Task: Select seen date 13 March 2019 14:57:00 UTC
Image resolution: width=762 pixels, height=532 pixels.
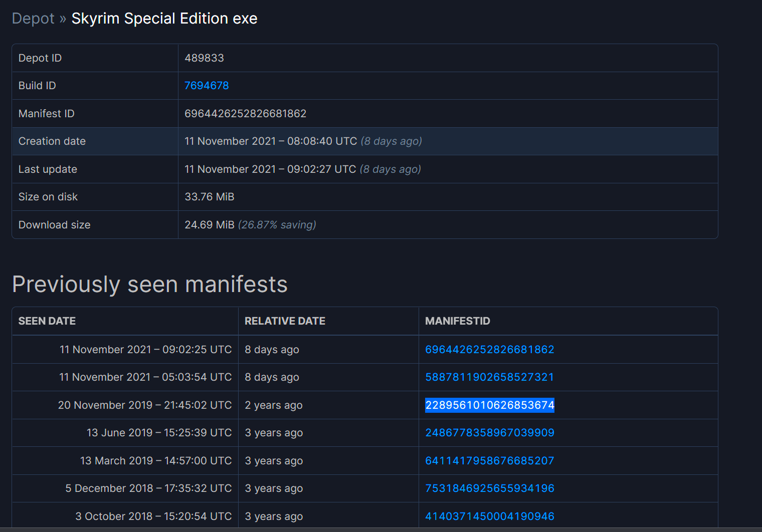Action: 156,461
